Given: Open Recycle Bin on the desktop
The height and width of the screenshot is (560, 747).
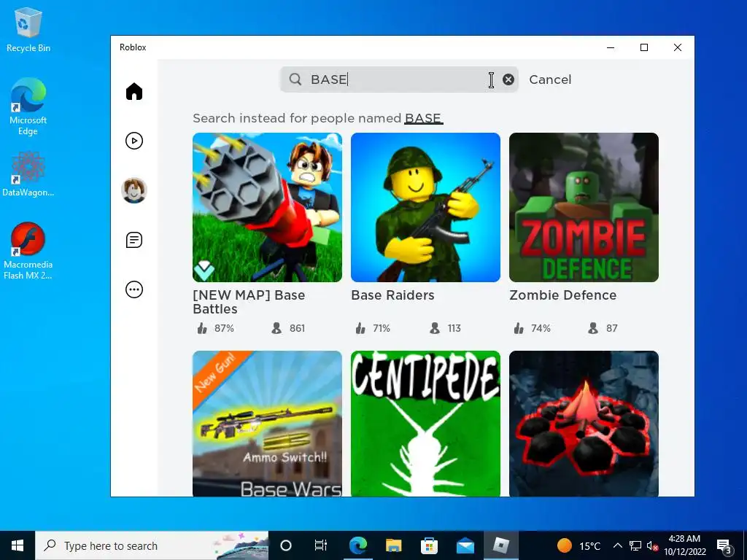Looking at the screenshot, I should [x=28, y=30].
